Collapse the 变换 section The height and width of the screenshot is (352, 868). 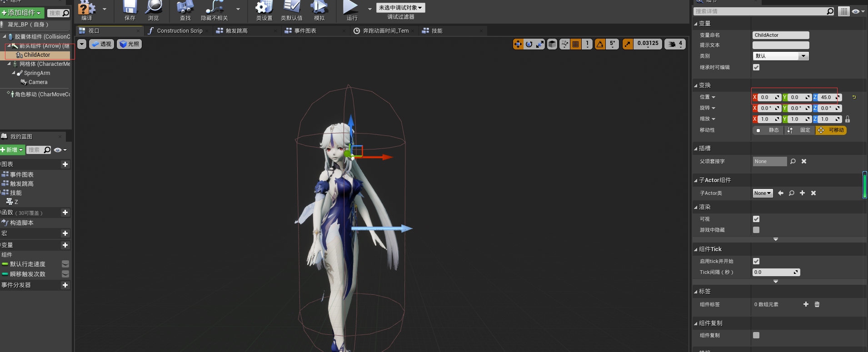coord(696,85)
